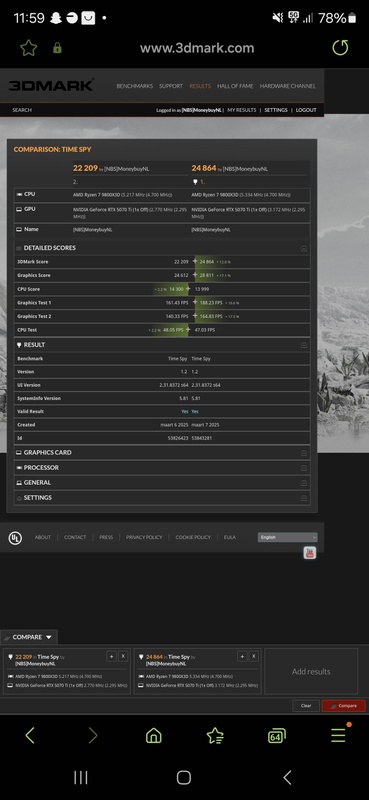Open the 24 864 score result
This screenshot has height=800, width=369.
(204, 168)
